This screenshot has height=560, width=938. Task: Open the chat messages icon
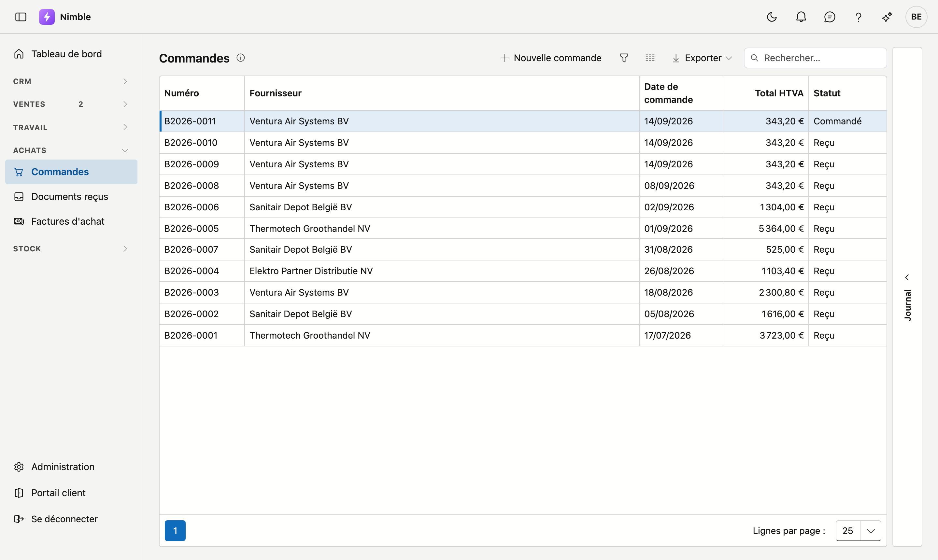tap(830, 17)
